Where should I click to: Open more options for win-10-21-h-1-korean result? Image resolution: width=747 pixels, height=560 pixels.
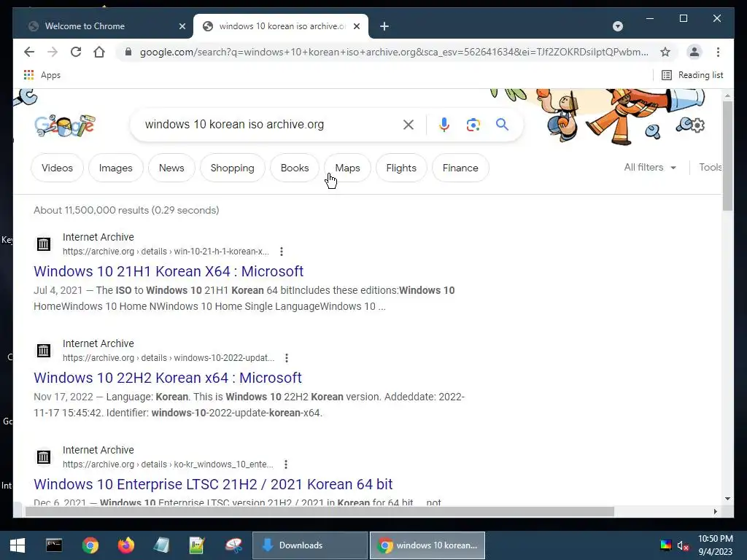coord(282,252)
